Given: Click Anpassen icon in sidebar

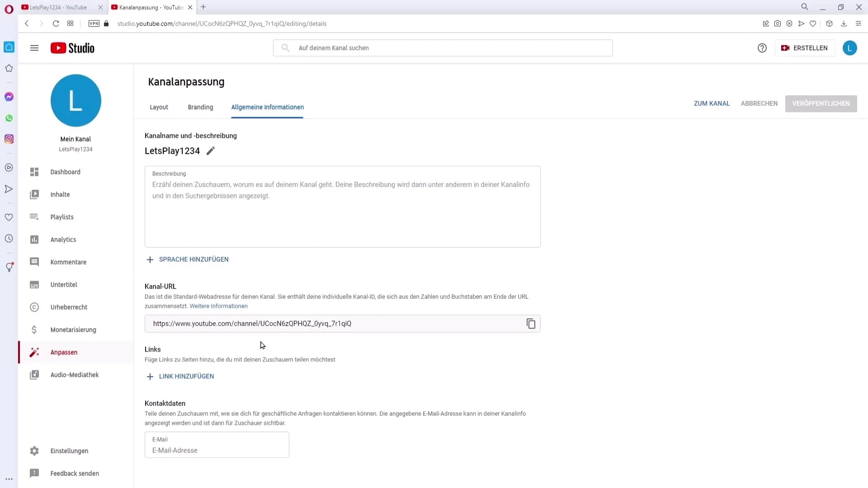Looking at the screenshot, I should pos(34,352).
